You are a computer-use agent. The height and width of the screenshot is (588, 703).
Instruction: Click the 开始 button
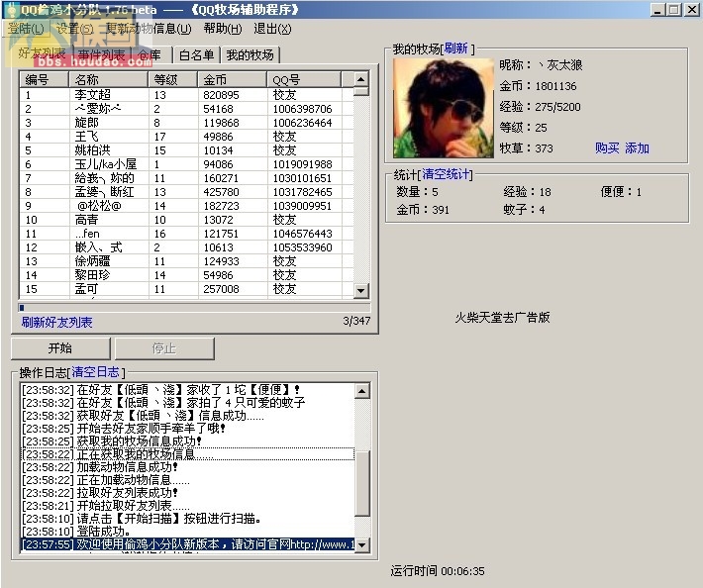[60, 348]
